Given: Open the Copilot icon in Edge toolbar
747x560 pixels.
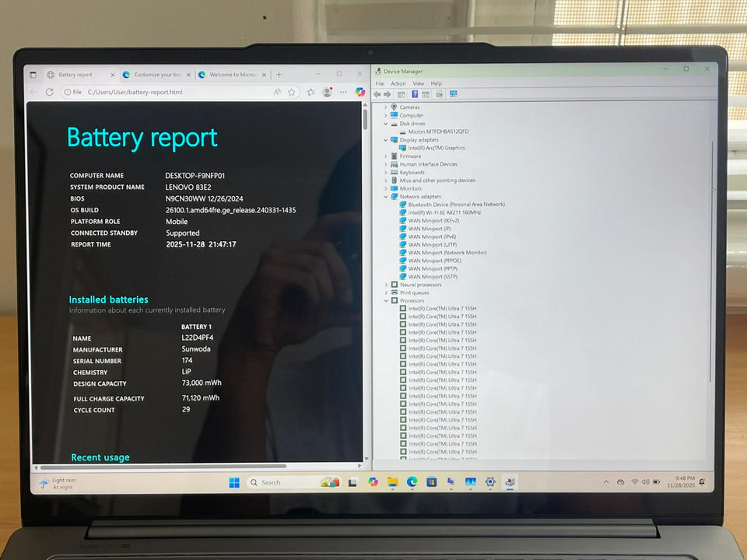Looking at the screenshot, I should point(360,92).
